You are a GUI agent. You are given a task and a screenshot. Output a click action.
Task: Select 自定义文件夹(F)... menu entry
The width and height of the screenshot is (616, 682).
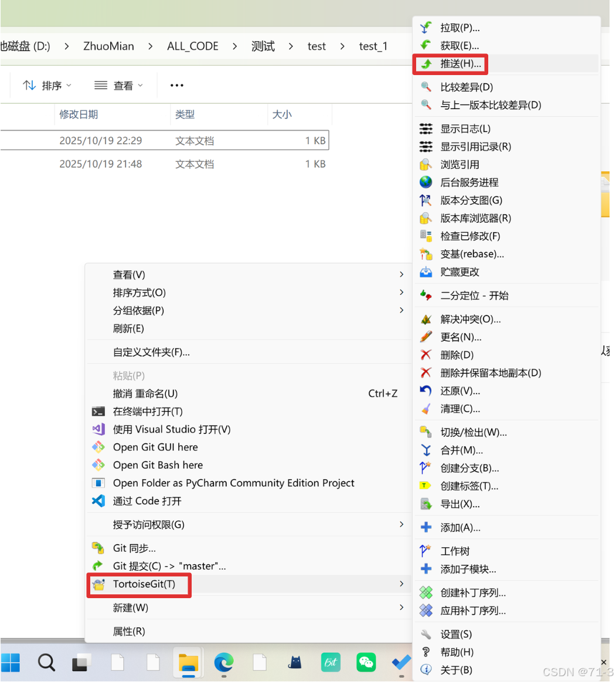[151, 352]
